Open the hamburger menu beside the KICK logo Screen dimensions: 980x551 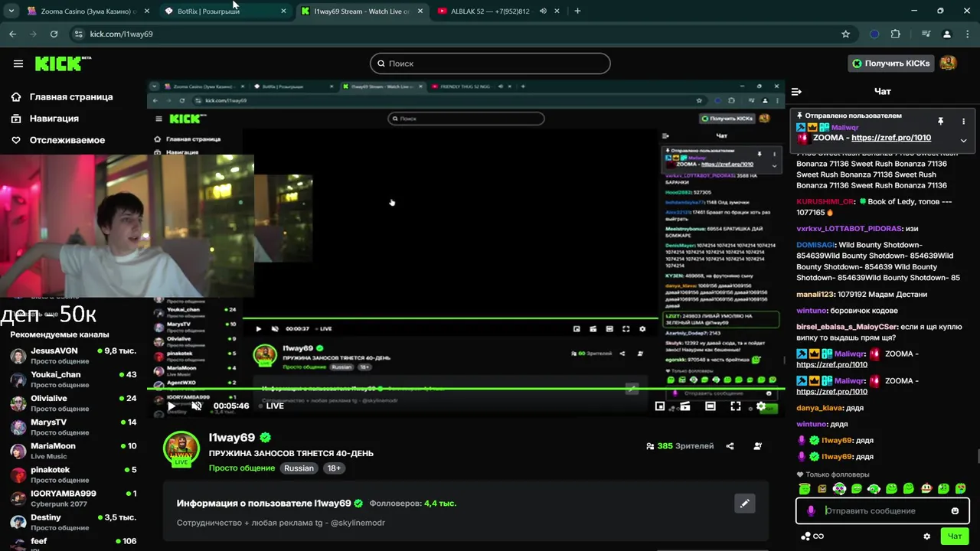pos(18,64)
